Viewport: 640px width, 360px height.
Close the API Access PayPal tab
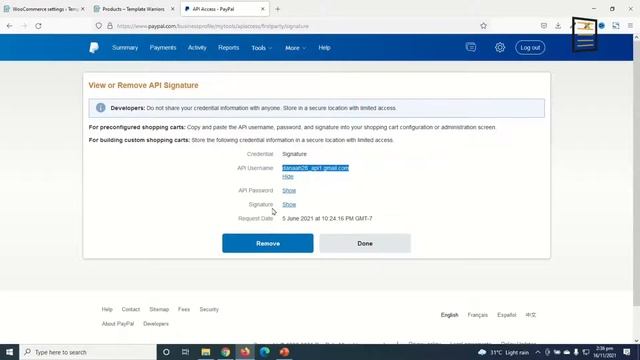pos(262,9)
